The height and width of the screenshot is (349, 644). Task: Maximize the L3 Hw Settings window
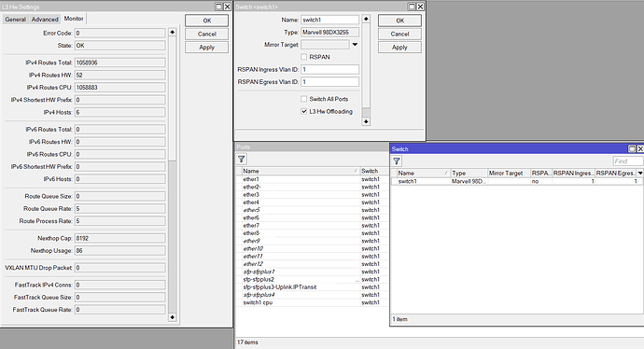(x=219, y=7)
